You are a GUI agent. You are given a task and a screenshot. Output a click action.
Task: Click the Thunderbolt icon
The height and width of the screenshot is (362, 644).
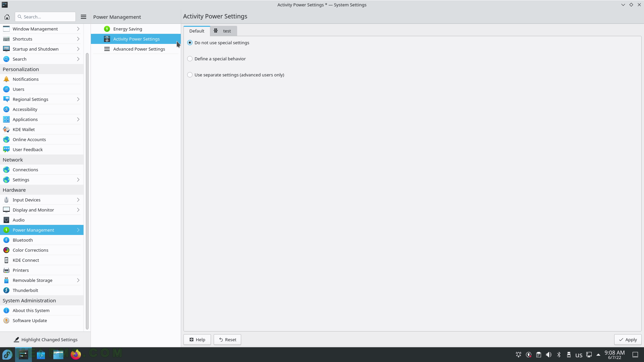click(6, 290)
